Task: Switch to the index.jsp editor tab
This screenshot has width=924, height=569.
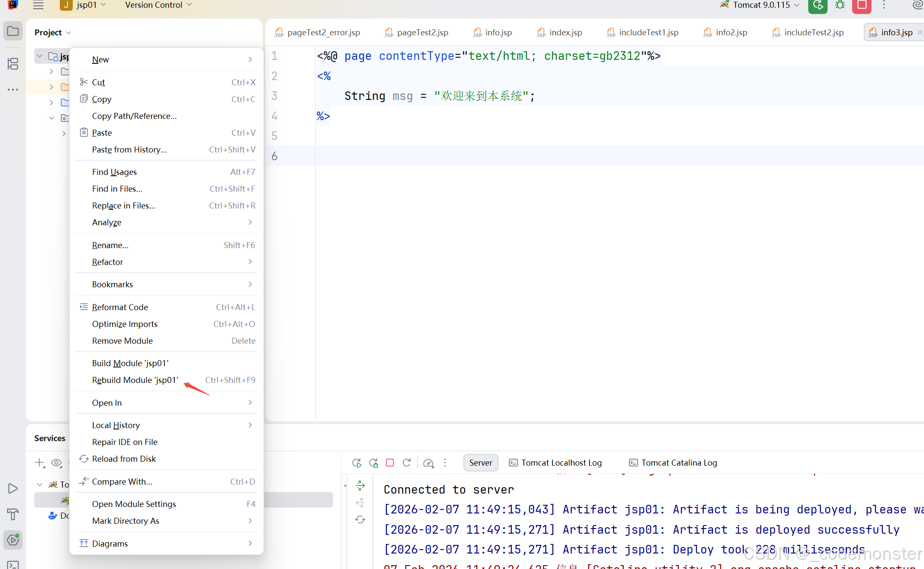Action: 565,32
